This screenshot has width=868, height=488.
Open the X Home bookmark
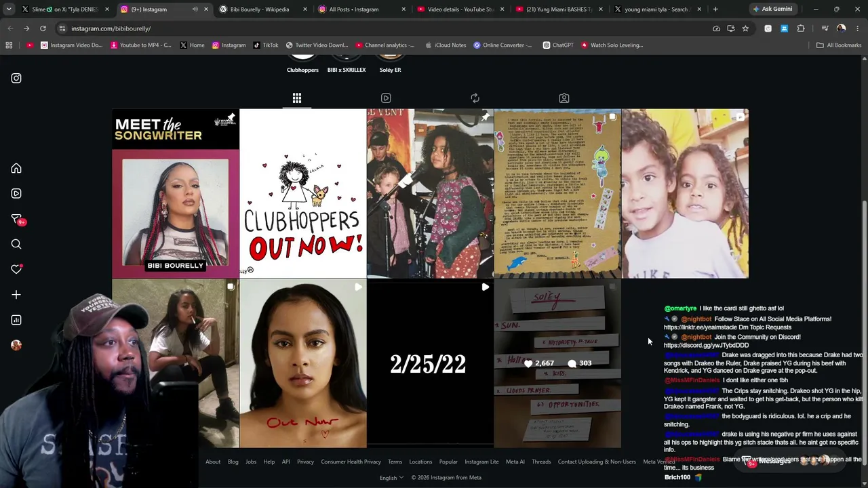[x=192, y=45]
